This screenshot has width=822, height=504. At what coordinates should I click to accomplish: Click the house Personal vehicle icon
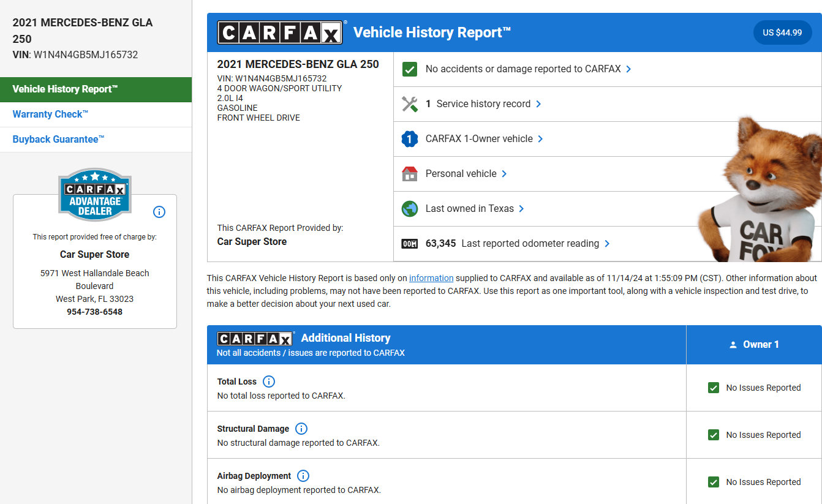pos(409,174)
